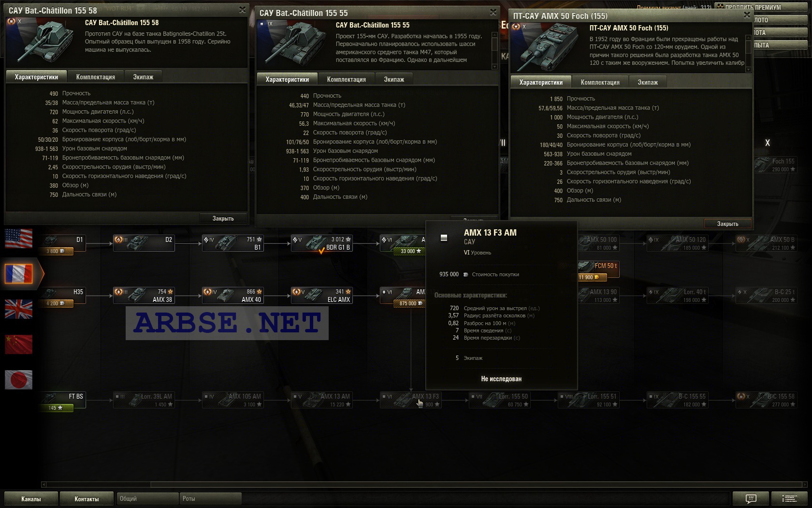Select the B-C 25 t tank node
Viewport: 812px width, 508px height.
pos(766,295)
